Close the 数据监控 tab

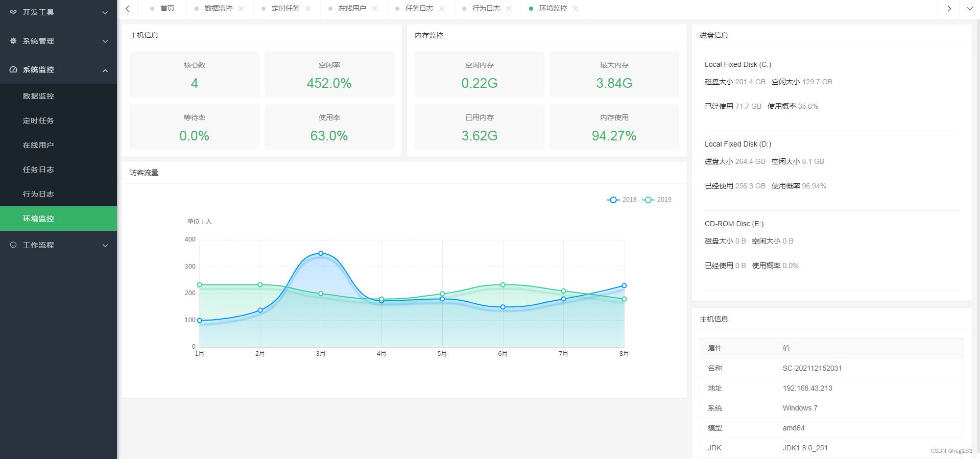[x=241, y=9]
